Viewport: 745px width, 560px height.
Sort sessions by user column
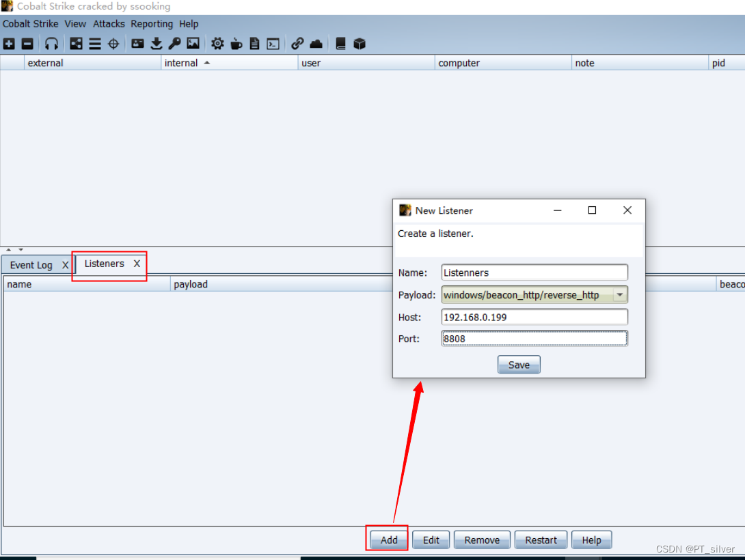366,63
